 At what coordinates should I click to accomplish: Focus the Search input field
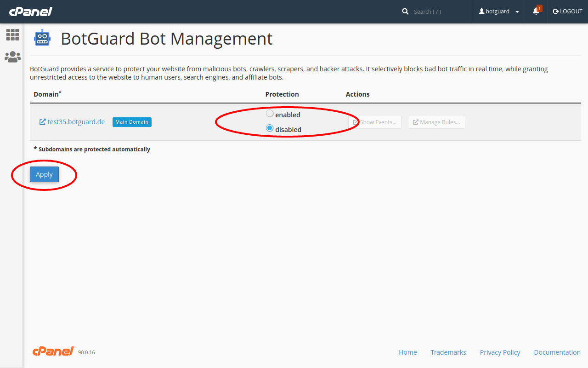[x=439, y=11]
